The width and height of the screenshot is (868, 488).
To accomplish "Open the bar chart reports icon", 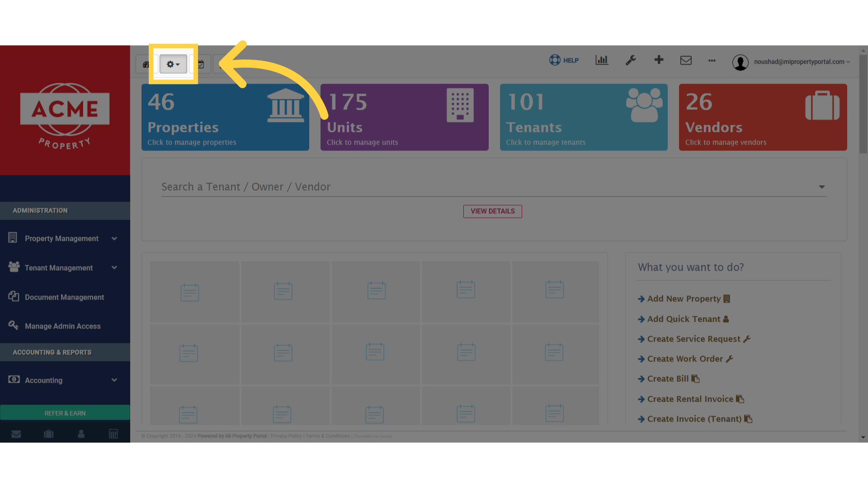I will point(602,60).
